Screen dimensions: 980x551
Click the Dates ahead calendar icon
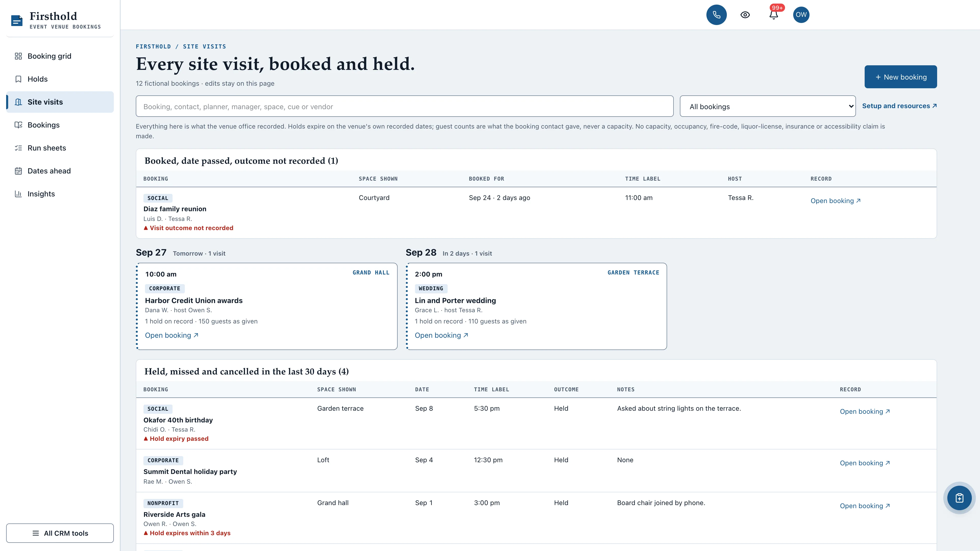pos(18,171)
